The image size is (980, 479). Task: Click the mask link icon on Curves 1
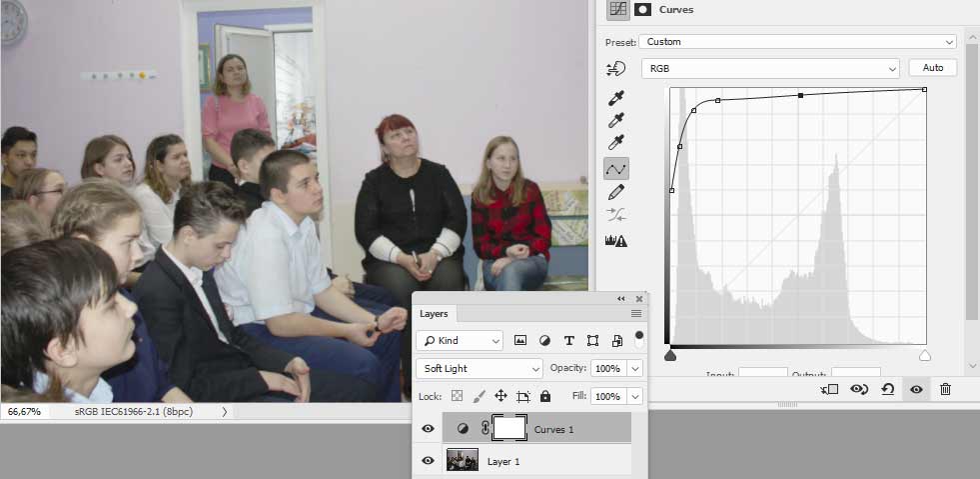pos(485,428)
